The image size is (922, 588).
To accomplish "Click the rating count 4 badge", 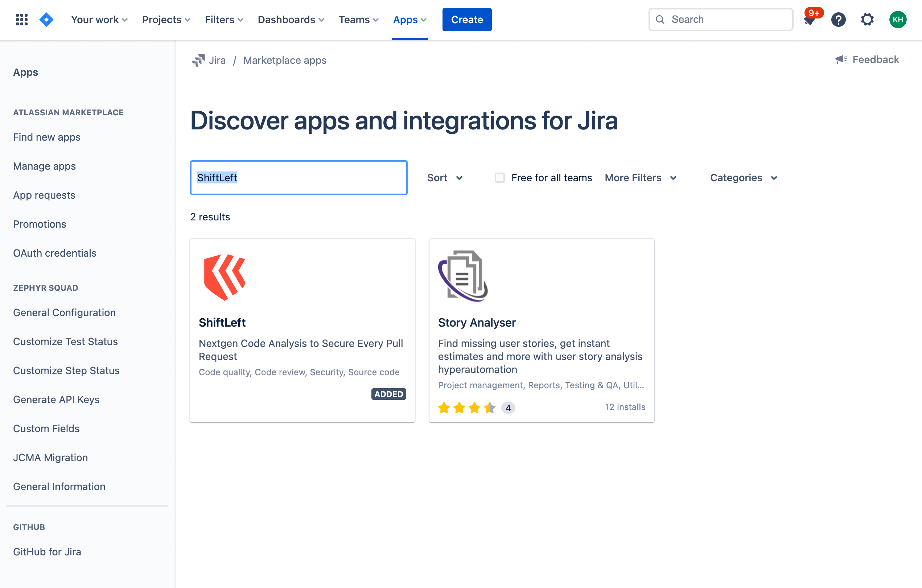I will tap(508, 408).
